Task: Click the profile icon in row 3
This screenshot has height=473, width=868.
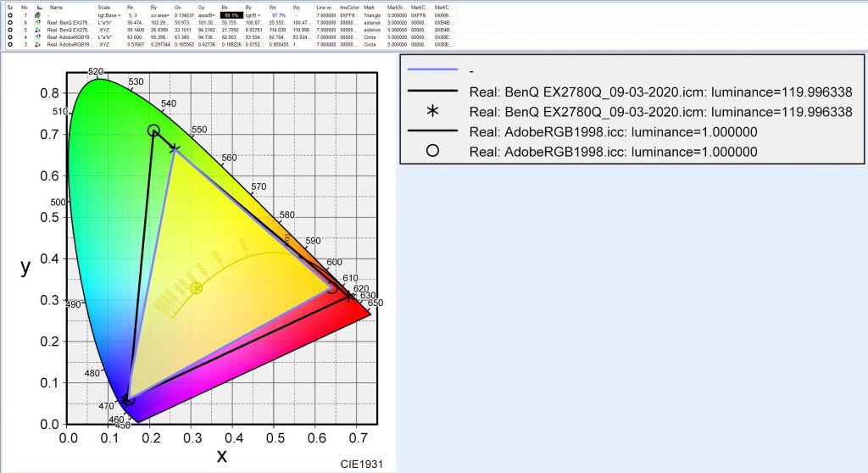Action: [38, 44]
